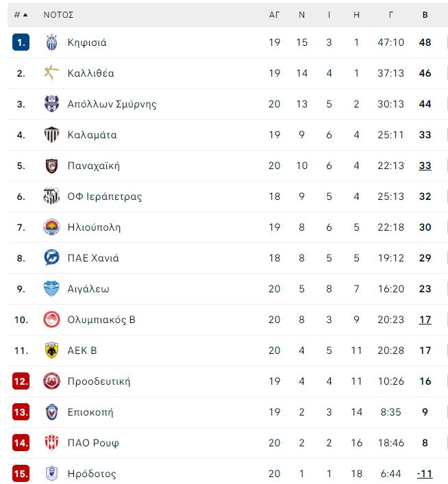This screenshot has width=448, height=484.
Task: Click the Κηφισιά team crest icon
Action: point(51,42)
